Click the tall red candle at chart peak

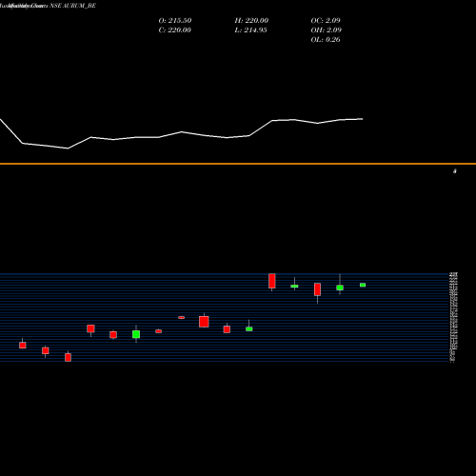(272, 281)
